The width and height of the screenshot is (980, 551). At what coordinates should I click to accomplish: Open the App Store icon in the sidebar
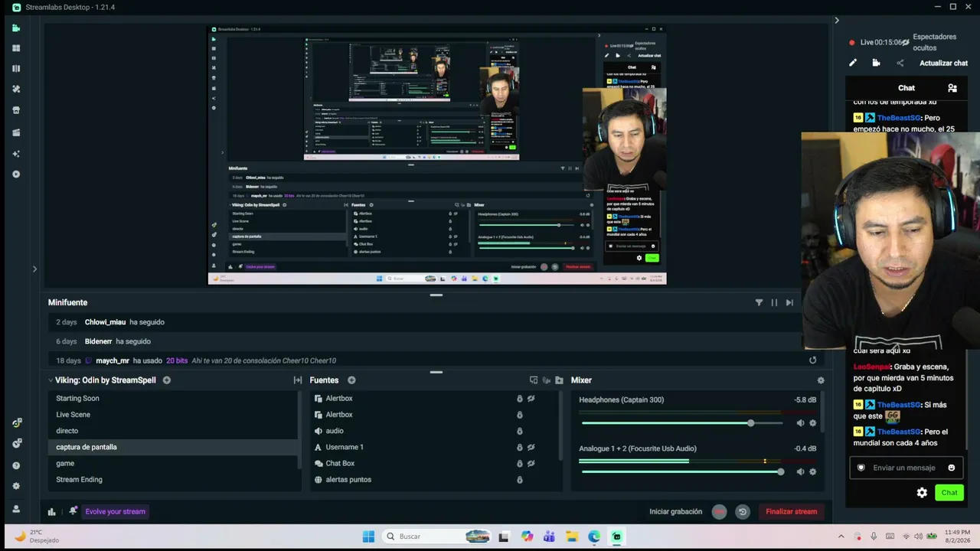(16, 110)
